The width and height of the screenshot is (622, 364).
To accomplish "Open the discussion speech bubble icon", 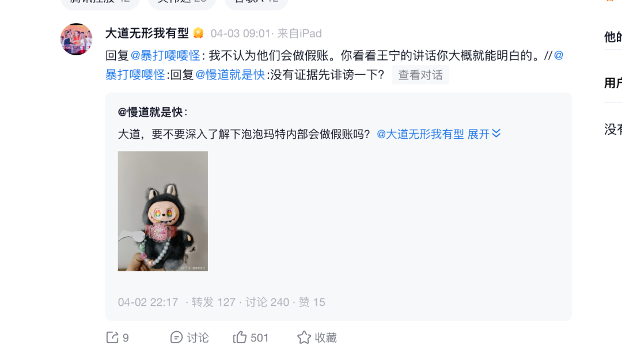I will 176,338.
